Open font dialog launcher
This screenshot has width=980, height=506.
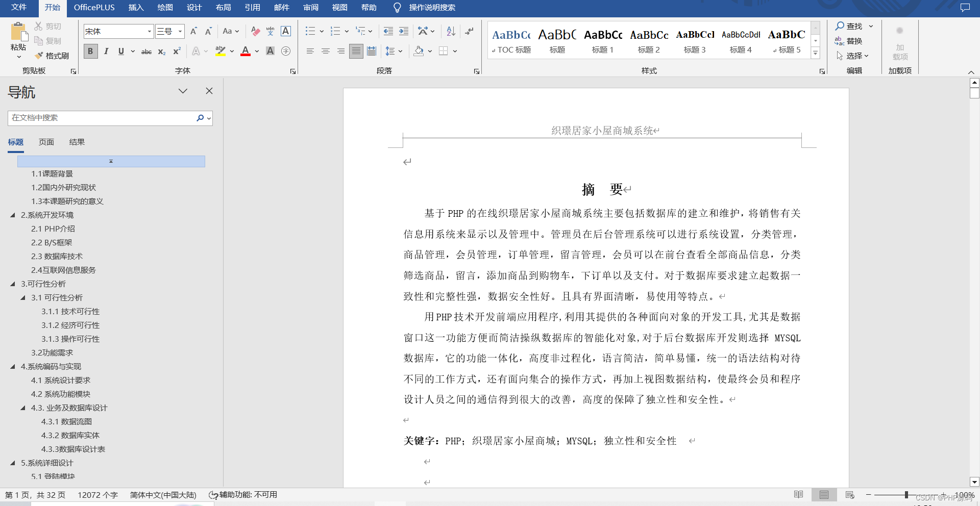tap(293, 71)
